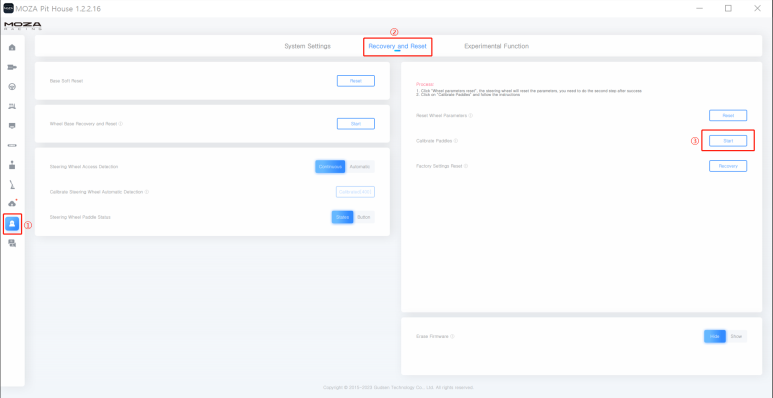This screenshot has width=773, height=398.
Task: Switch to System Settings tab
Action: click(308, 46)
